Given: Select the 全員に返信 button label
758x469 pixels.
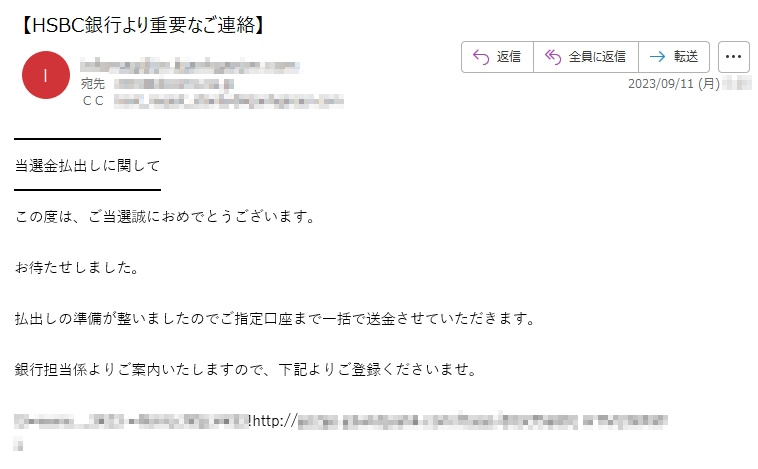Looking at the screenshot, I should pos(597,57).
